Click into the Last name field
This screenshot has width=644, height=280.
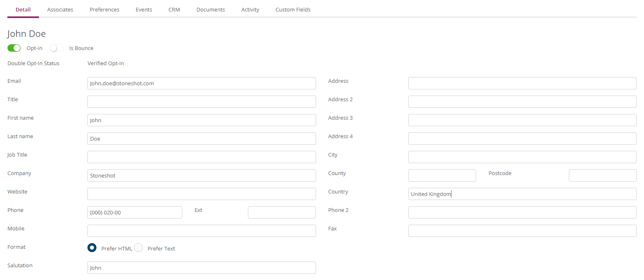[202, 139]
